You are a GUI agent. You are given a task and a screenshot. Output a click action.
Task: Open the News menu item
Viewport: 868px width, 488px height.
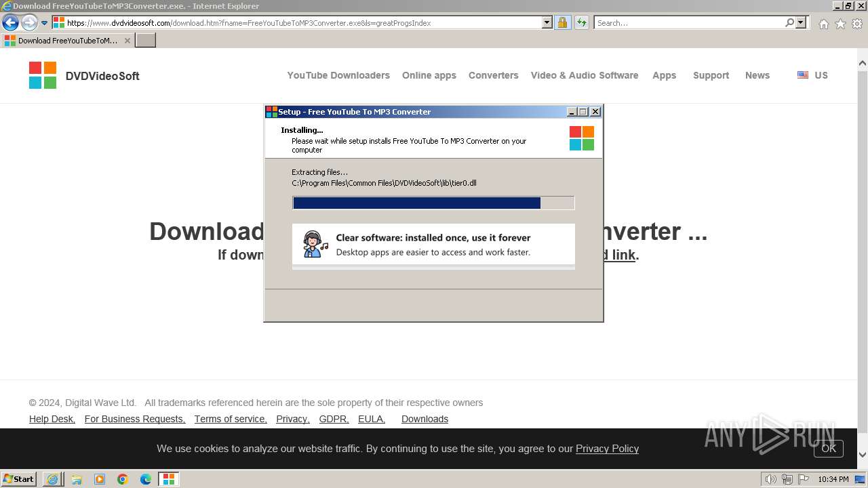[757, 75]
